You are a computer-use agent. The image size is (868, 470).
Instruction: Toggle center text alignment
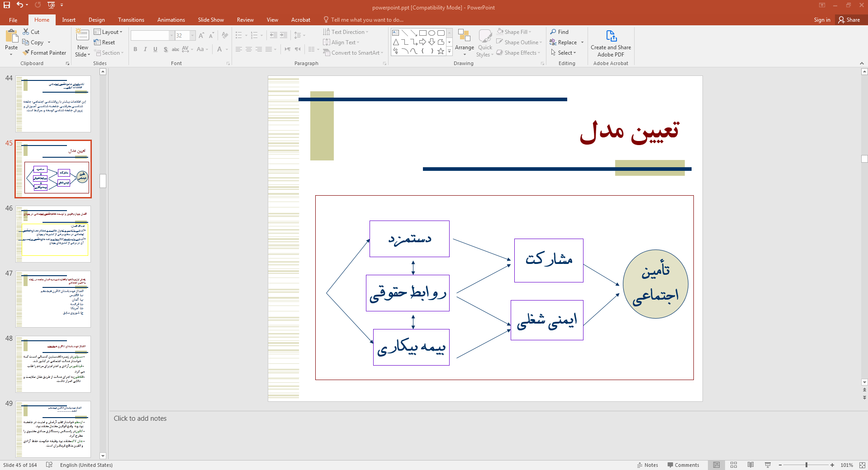click(249, 49)
